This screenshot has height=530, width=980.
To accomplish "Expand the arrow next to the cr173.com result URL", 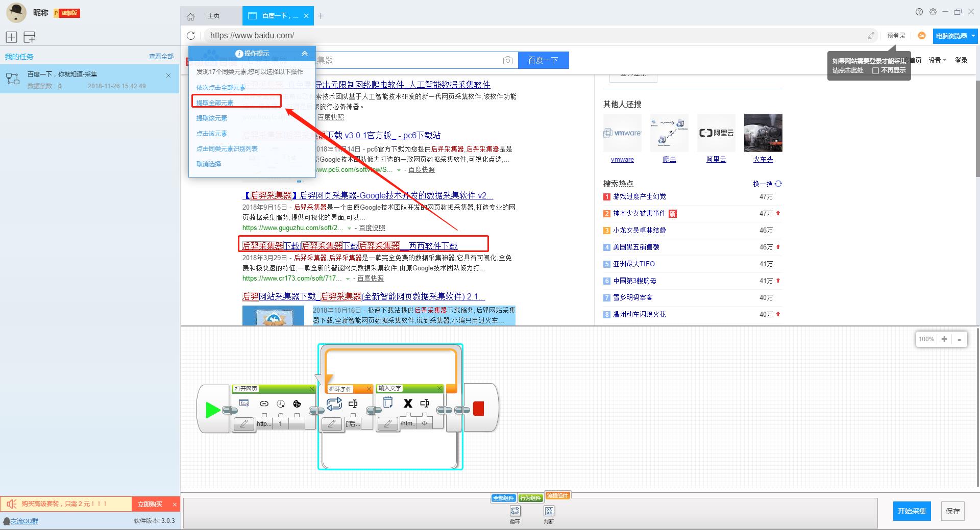I will click(x=348, y=279).
